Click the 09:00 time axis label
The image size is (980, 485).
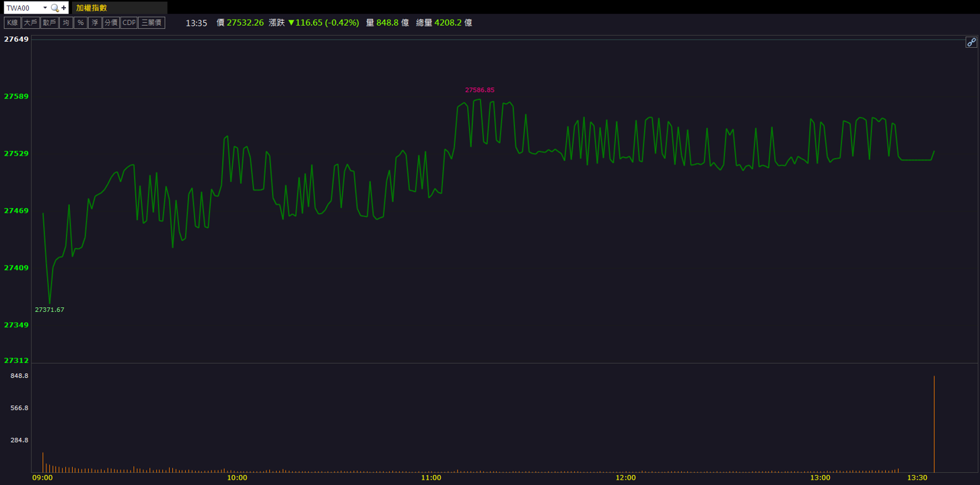pos(42,478)
